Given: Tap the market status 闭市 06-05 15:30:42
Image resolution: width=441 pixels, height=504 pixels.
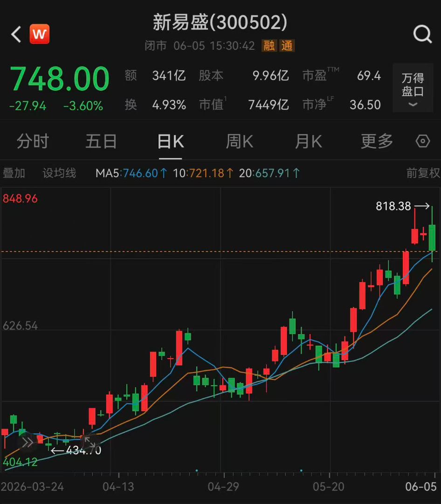Looking at the screenshot, I should 200,46.
